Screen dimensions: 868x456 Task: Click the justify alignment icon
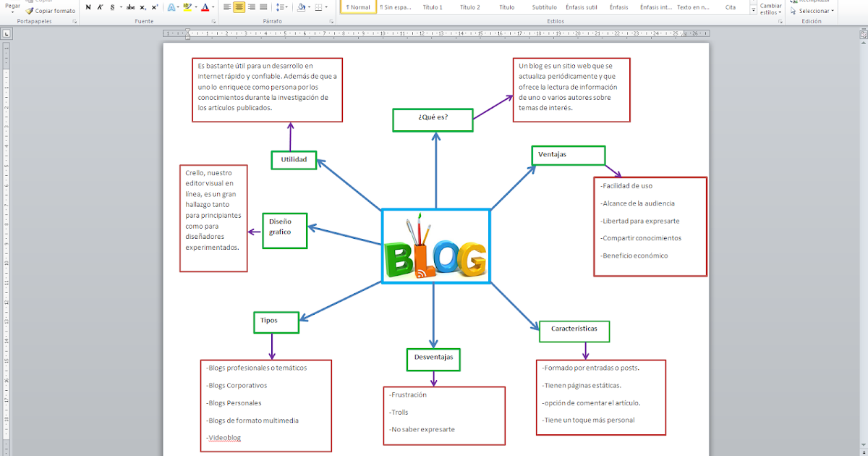[263, 7]
